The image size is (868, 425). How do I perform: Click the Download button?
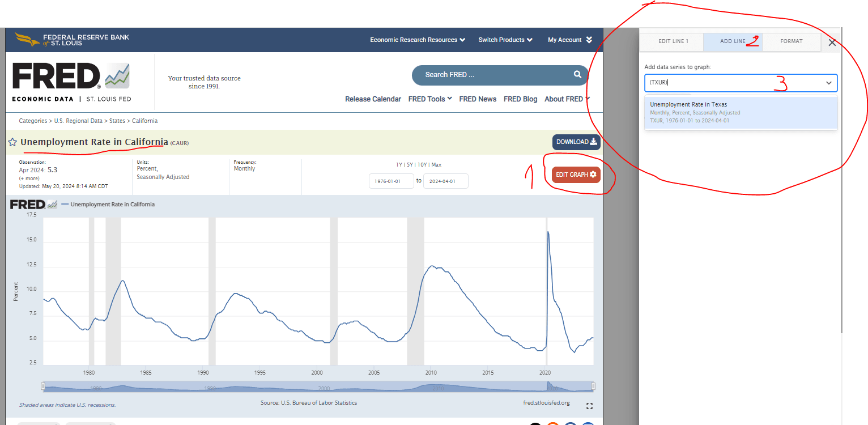click(x=576, y=142)
